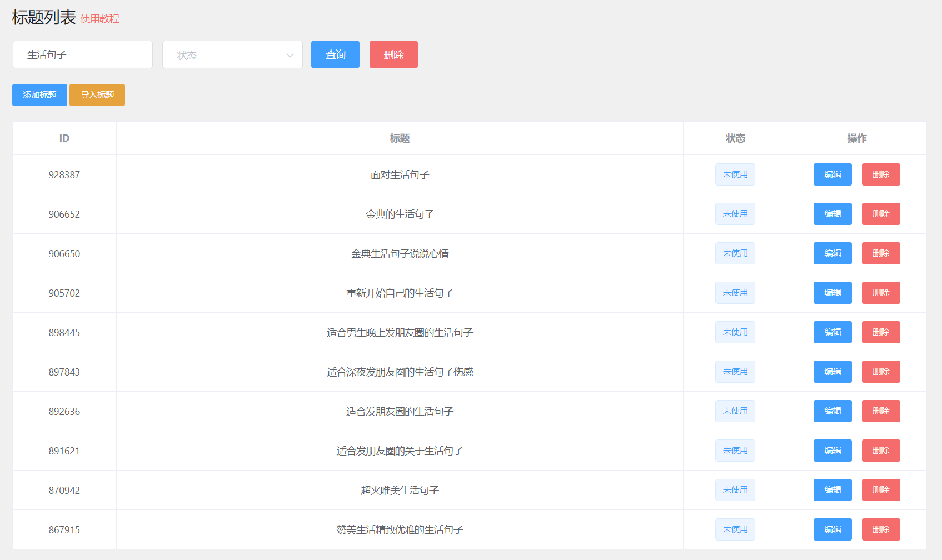Click the 未使用 tag for ID 892636
The width and height of the screenshot is (942, 560).
[x=735, y=411]
